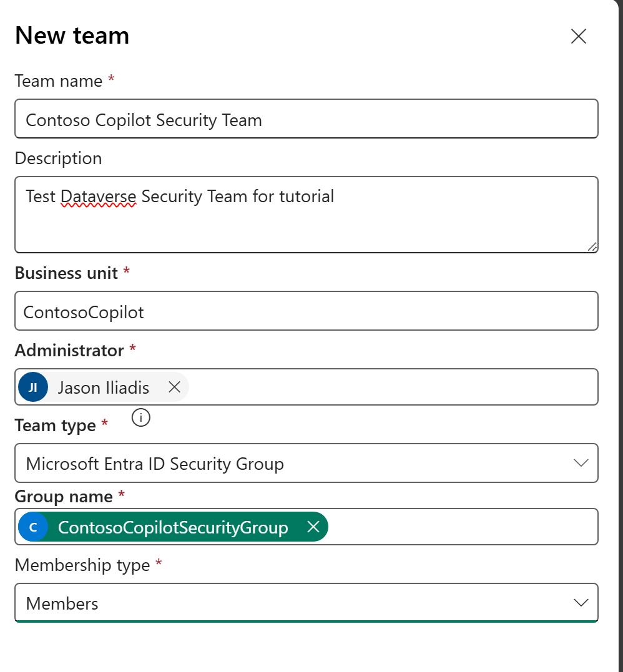
Task: Remove Jason Iliadis from Administrator
Action: pyautogui.click(x=175, y=387)
